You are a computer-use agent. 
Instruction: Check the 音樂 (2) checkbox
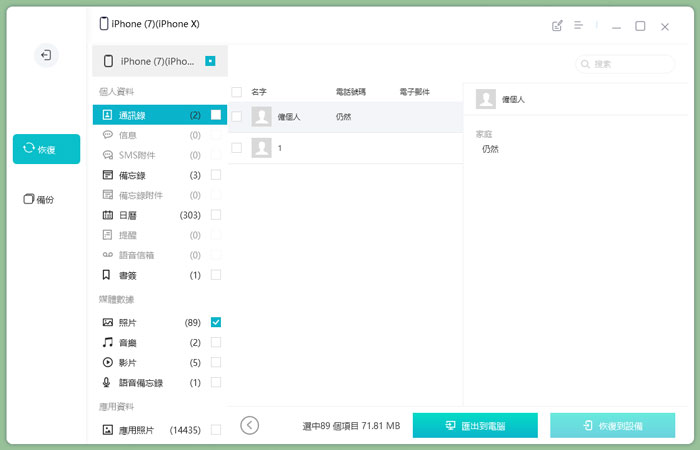216,342
